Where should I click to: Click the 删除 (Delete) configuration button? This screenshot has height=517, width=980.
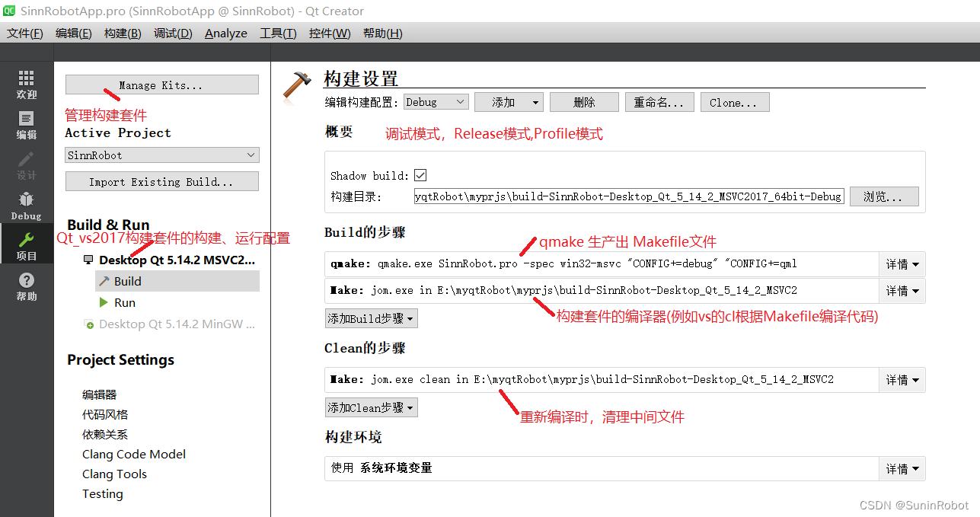pos(584,102)
